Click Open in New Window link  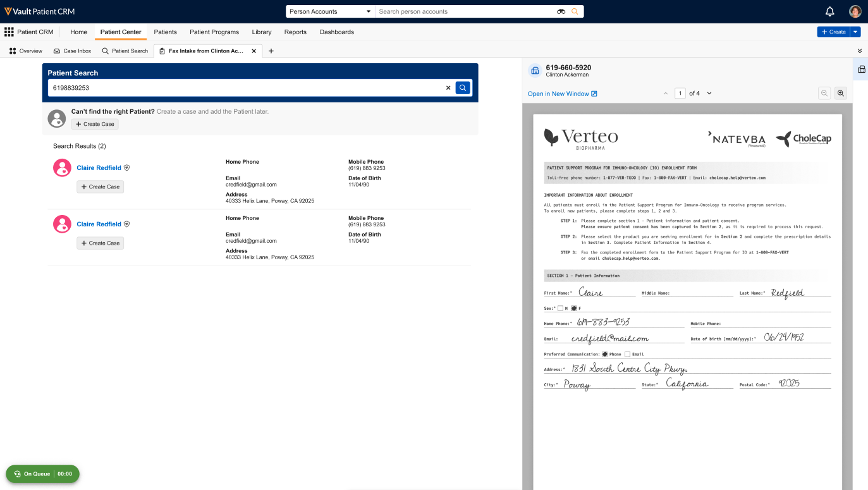tap(562, 94)
